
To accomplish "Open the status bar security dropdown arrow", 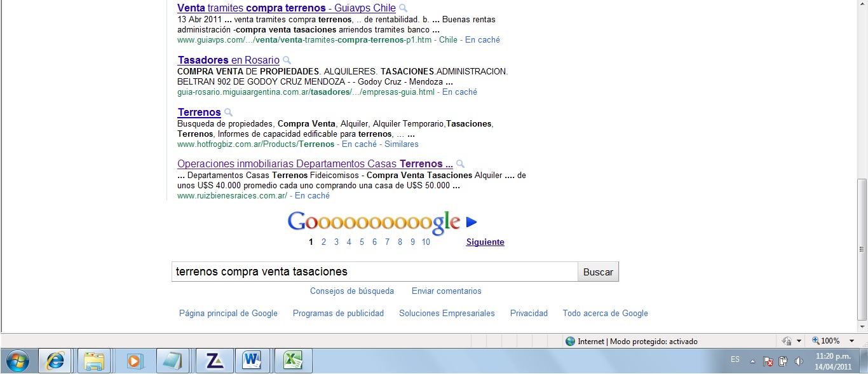I will (x=799, y=342).
